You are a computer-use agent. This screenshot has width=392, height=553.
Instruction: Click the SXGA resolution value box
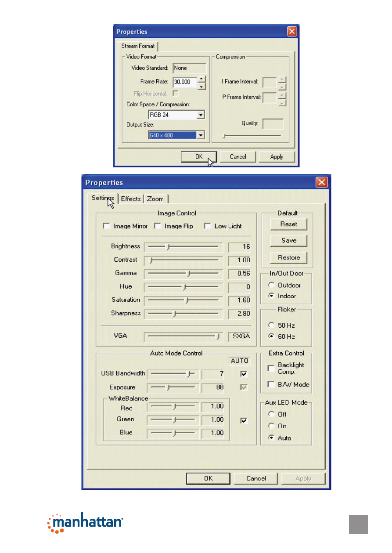click(240, 336)
